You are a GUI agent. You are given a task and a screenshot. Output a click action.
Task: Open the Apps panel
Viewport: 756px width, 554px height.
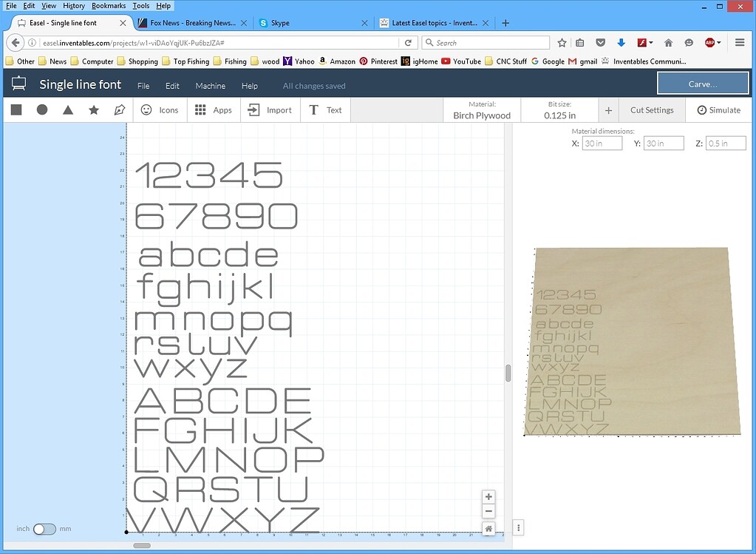pyautogui.click(x=214, y=109)
